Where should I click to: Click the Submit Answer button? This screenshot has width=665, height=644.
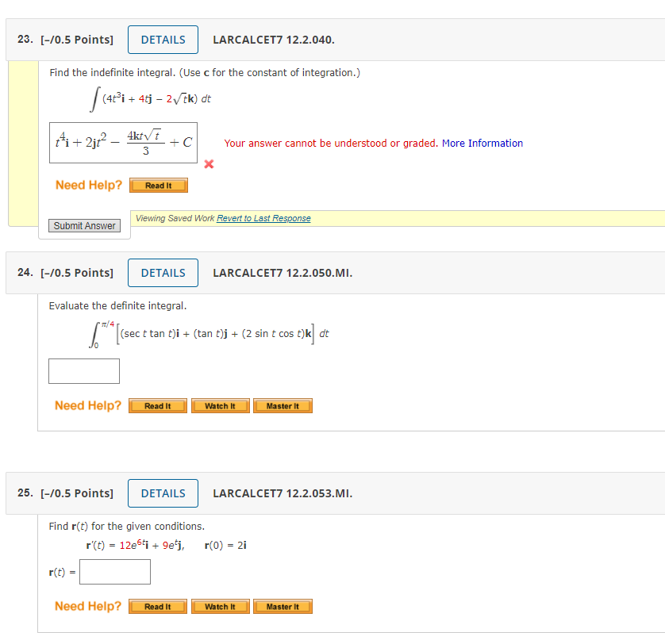(84, 225)
